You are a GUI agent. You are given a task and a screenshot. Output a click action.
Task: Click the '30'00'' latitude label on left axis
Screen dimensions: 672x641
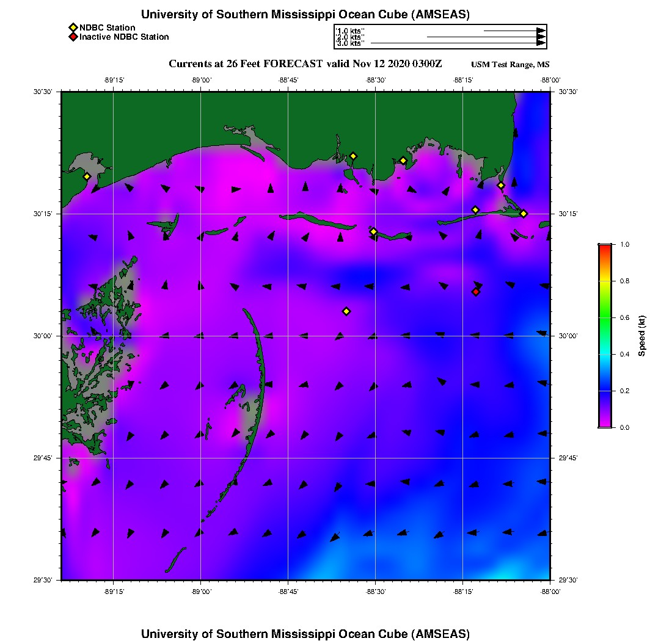coord(43,336)
